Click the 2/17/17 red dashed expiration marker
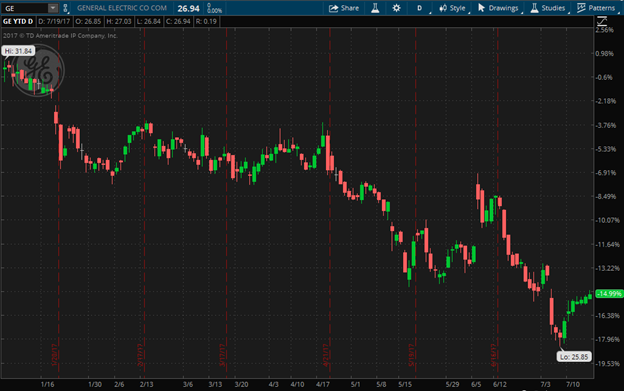 coord(140,356)
